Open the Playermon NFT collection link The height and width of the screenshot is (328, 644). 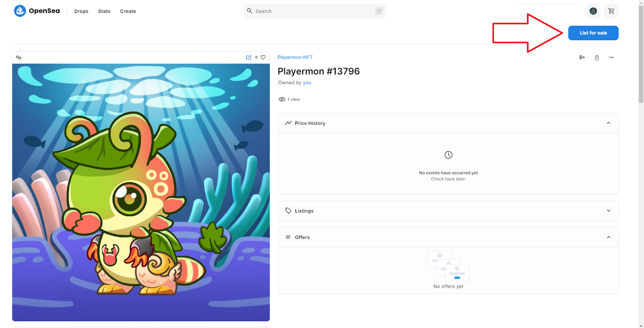coord(295,58)
